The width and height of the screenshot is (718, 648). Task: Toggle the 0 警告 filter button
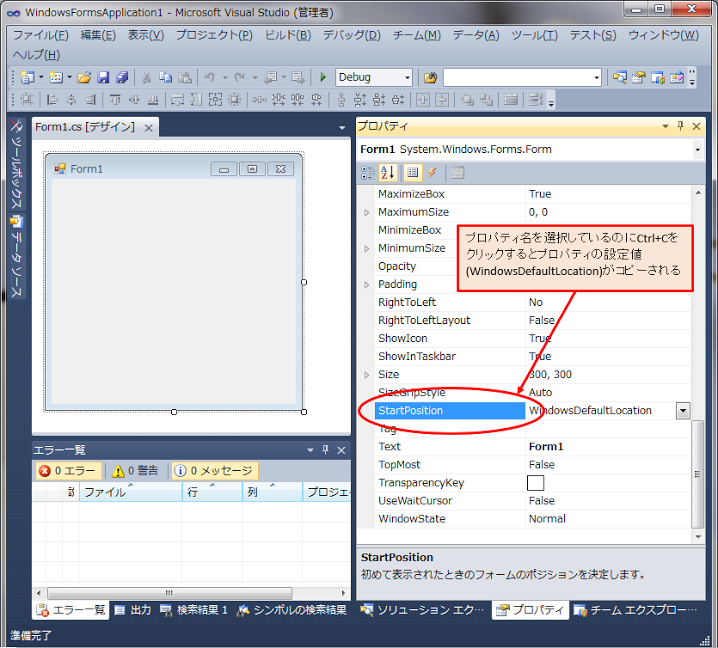[136, 471]
